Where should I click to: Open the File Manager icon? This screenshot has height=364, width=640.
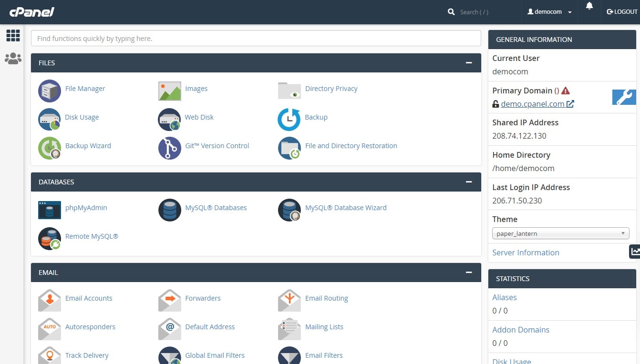50,91
